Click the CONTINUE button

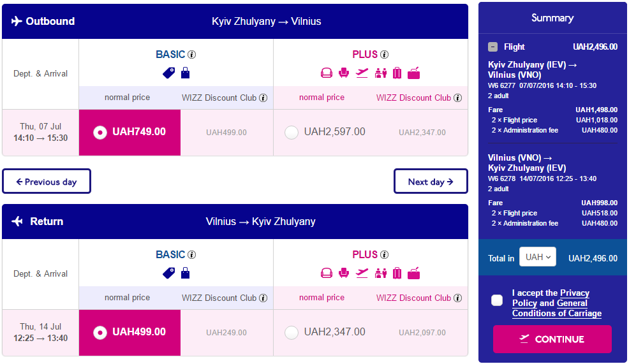click(552, 339)
